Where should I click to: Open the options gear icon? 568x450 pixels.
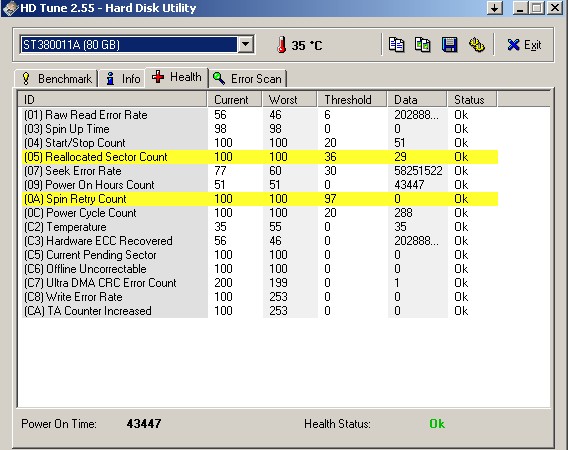(476, 45)
